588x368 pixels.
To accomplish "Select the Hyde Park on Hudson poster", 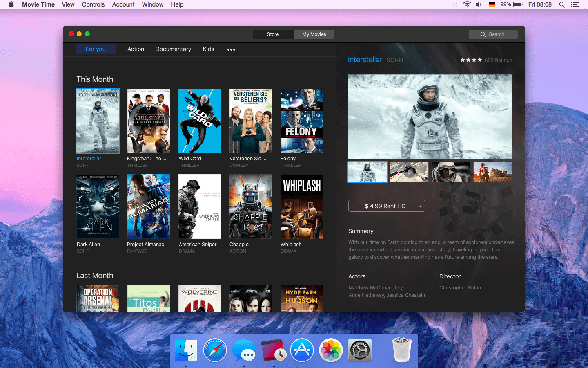I will pyautogui.click(x=302, y=298).
